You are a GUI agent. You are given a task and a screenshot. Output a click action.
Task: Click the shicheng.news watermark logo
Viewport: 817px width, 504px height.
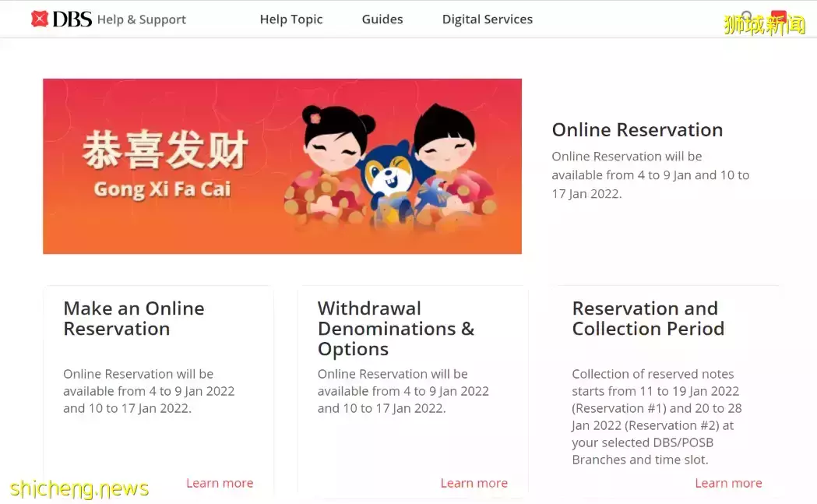79,488
